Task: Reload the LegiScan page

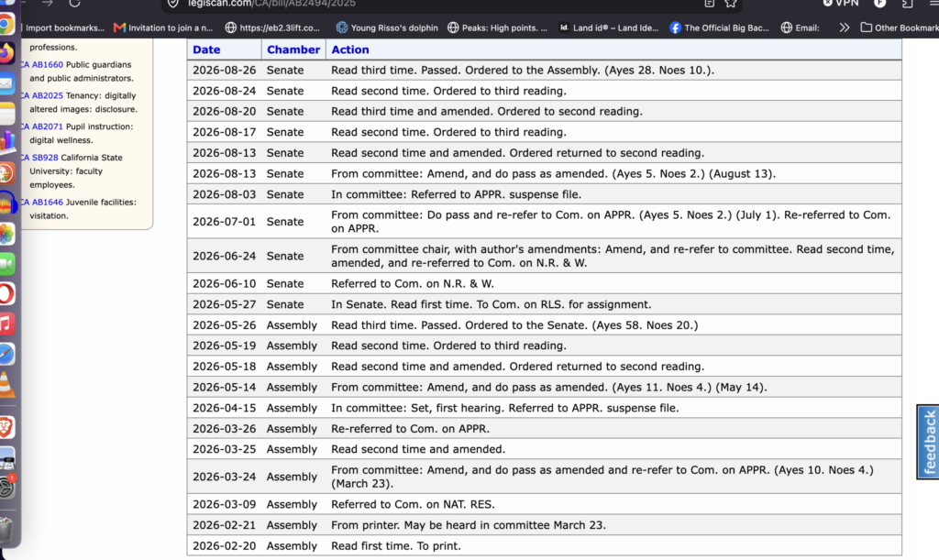Action: click(74, 4)
